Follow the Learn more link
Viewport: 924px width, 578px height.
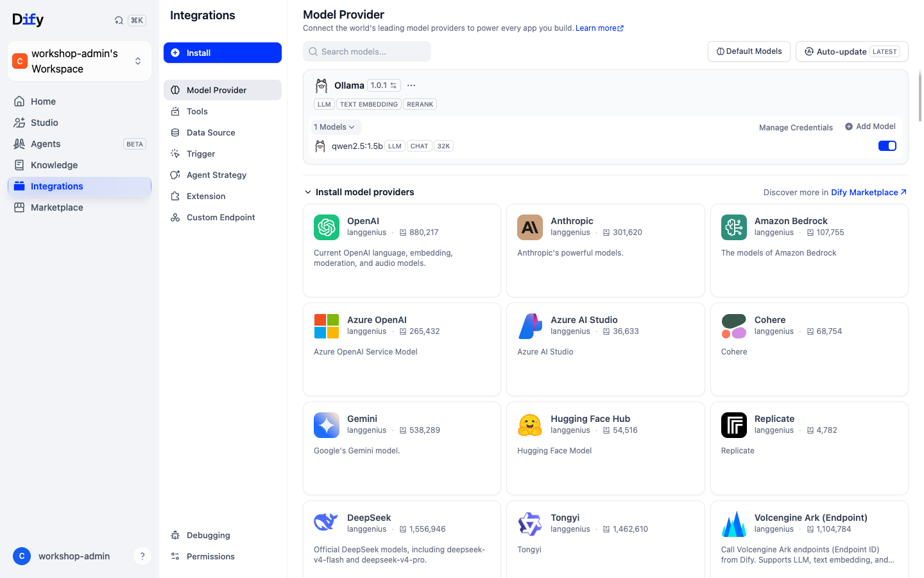click(x=599, y=28)
